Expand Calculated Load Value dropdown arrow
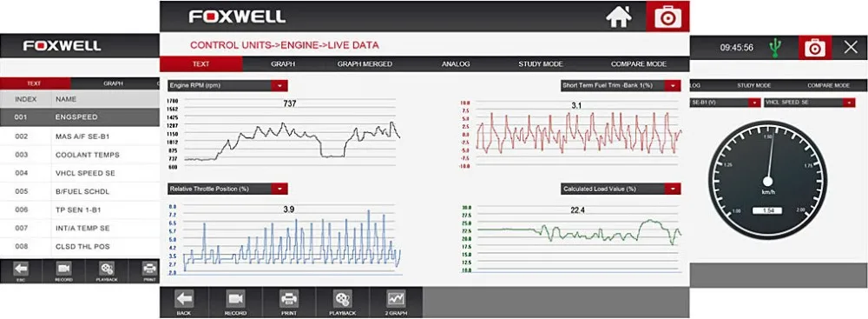 (x=673, y=189)
